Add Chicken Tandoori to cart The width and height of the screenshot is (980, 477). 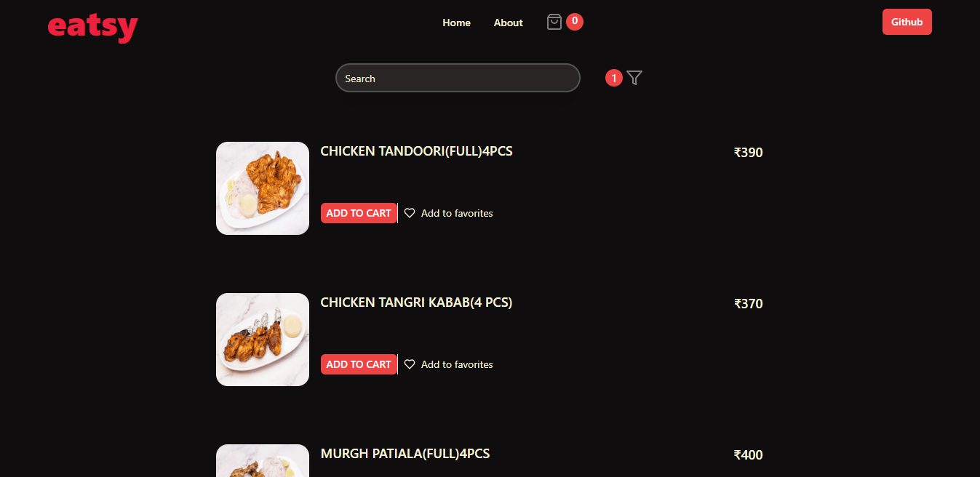pyautogui.click(x=359, y=213)
